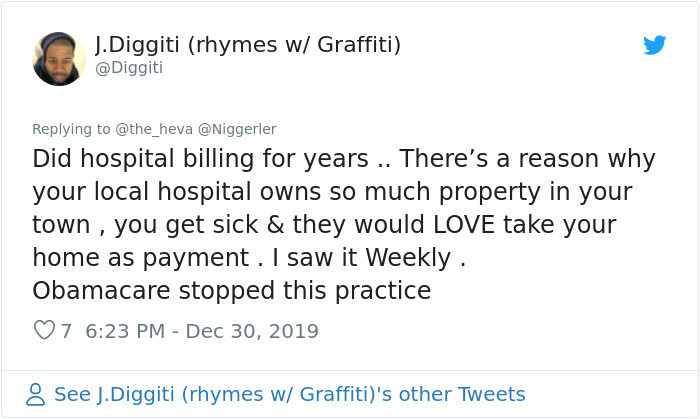
Task: Open the @Diggiti handle link
Action: [x=129, y=68]
